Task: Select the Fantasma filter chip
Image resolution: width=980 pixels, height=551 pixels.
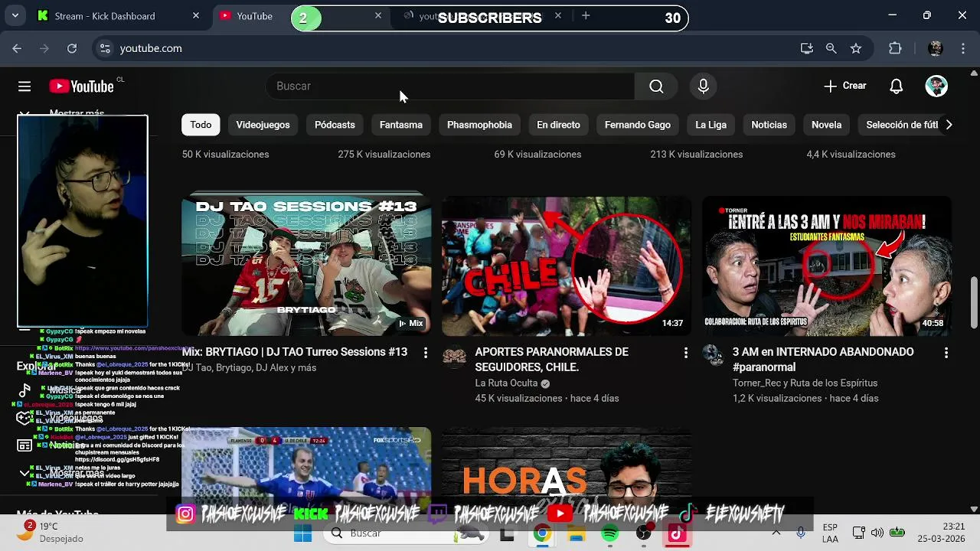Action: [x=401, y=125]
